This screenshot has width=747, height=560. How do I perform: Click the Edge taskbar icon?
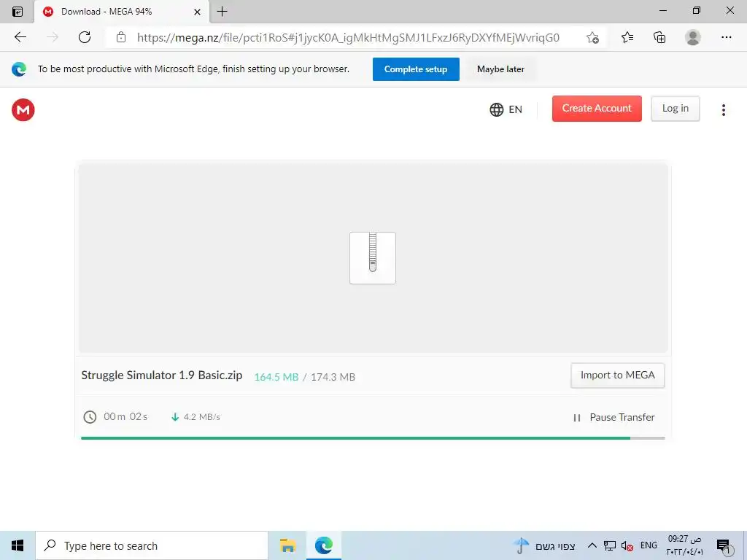pos(323,545)
